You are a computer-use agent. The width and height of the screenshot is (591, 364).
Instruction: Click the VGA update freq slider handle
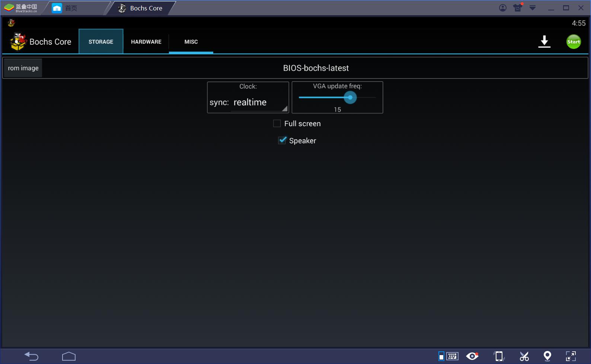click(x=350, y=98)
